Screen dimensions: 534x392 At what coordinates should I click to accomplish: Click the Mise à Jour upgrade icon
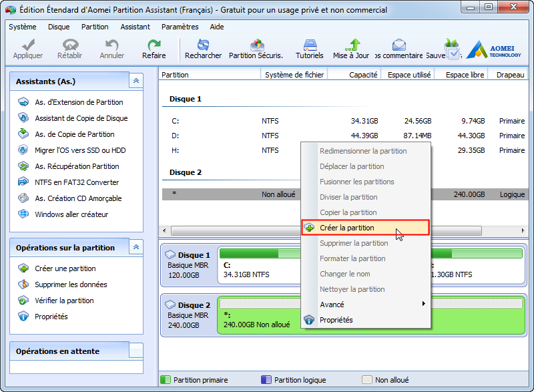[353, 45]
